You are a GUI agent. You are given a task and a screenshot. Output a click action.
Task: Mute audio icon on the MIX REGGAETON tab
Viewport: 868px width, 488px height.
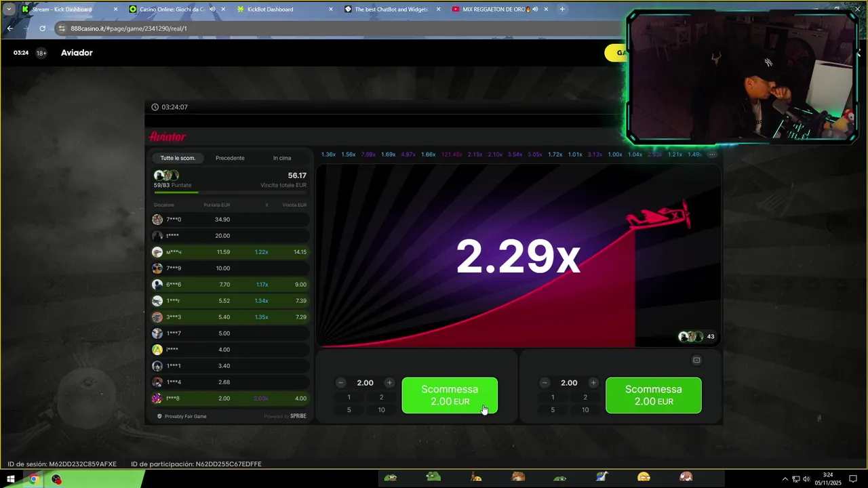[x=534, y=9]
